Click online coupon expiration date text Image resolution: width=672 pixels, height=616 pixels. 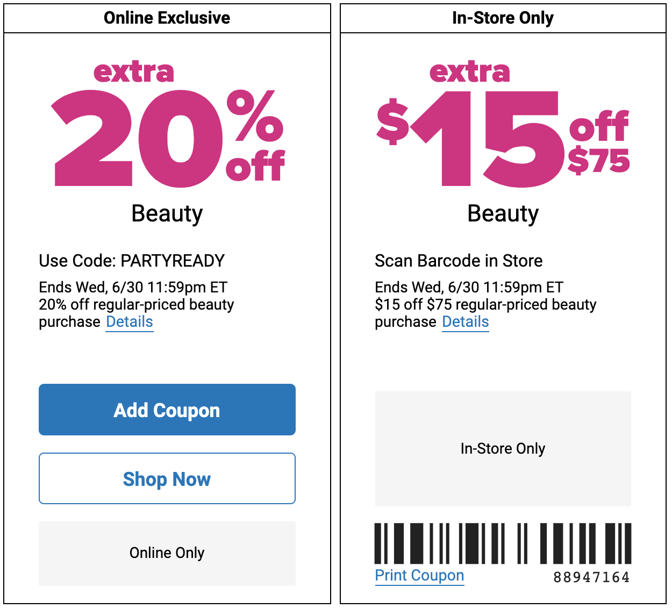coord(133,287)
